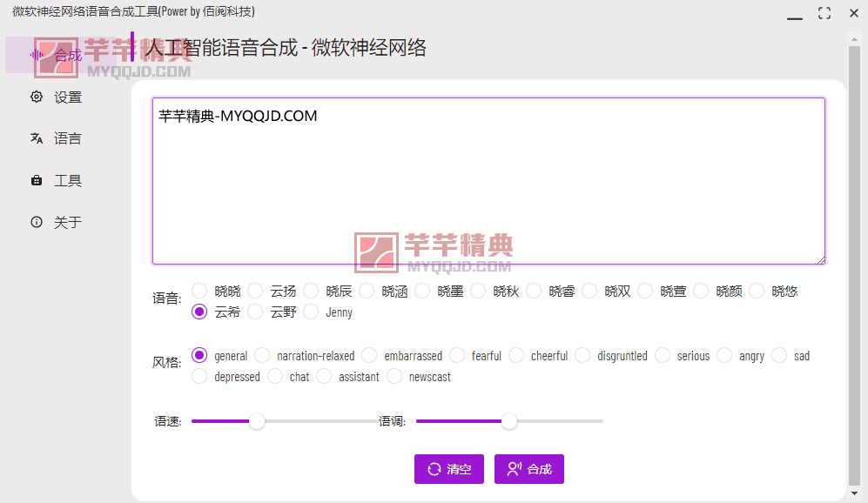868x503 pixels.
Task: Open the 语言 language page
Action: click(x=61, y=138)
